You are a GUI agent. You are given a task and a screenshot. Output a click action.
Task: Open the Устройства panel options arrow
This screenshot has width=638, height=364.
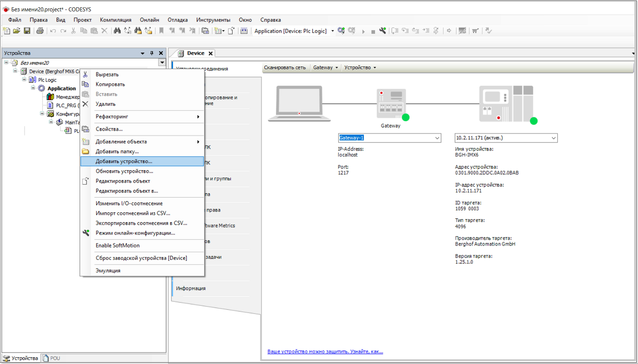coord(143,53)
